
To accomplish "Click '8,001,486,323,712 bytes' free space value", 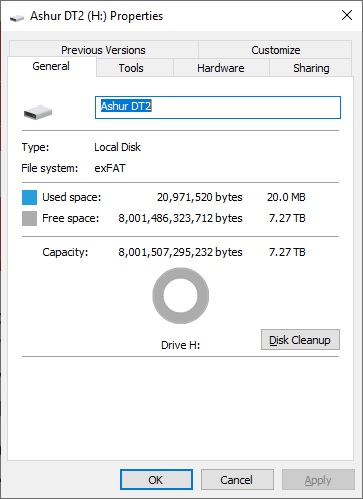I will [180, 218].
